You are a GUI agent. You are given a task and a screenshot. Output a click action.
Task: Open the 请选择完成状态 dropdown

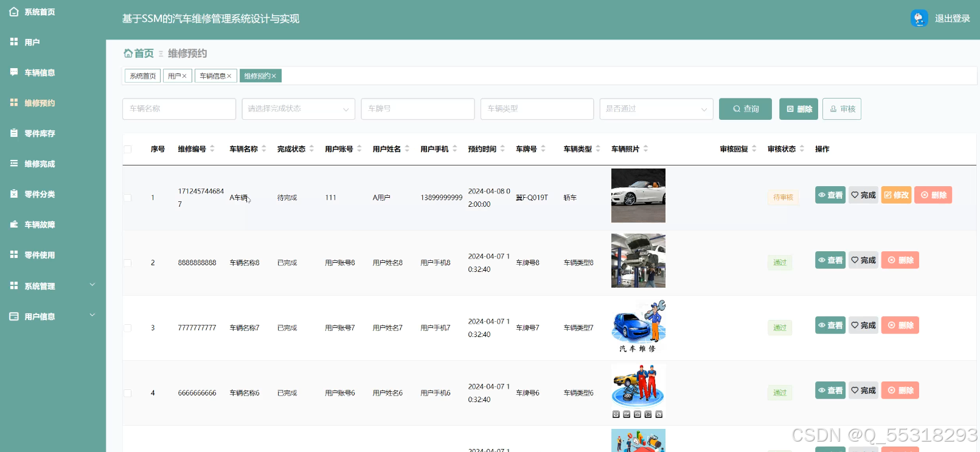[x=298, y=109]
